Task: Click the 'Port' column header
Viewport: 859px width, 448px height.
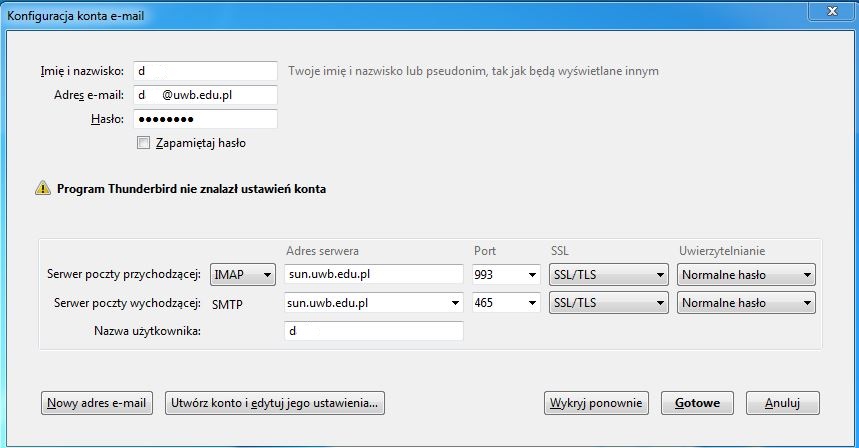Action: [x=485, y=251]
